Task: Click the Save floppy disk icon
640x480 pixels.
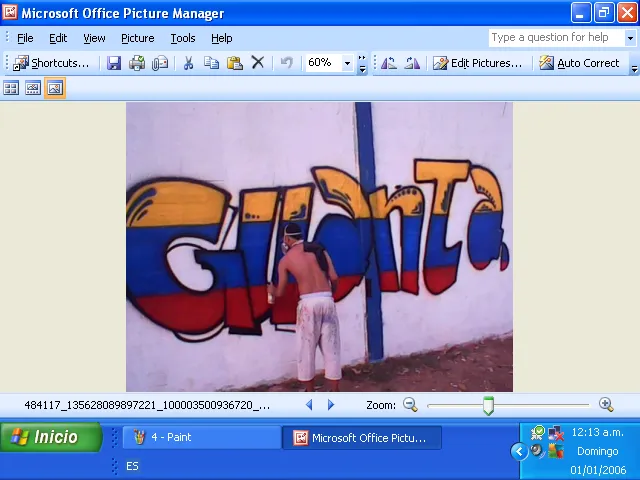Action: pyautogui.click(x=114, y=63)
